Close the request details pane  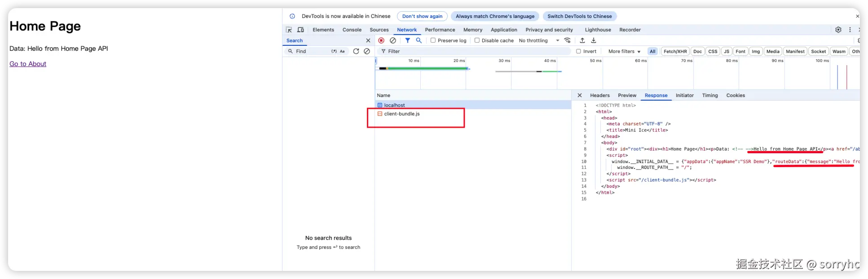(580, 95)
